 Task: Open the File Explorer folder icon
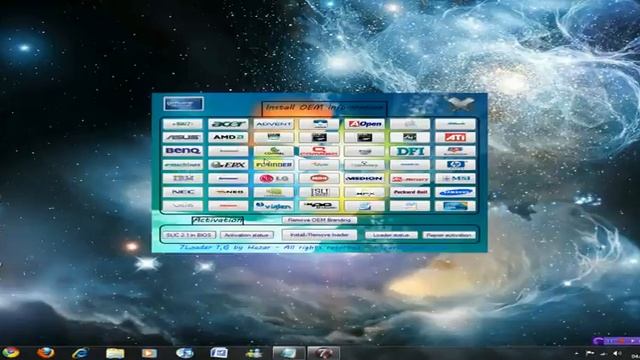click(x=115, y=353)
